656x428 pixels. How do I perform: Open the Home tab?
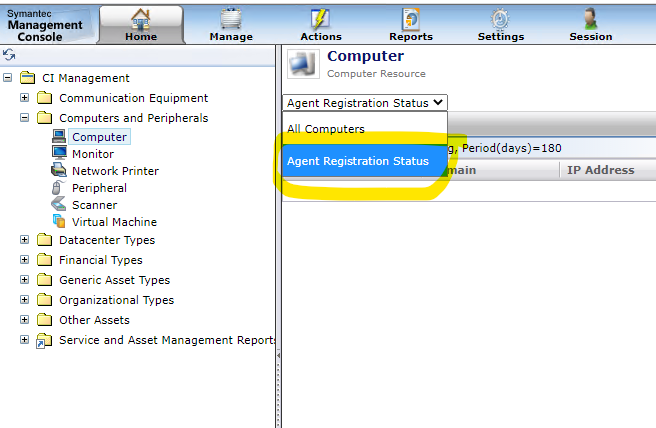tap(141, 24)
